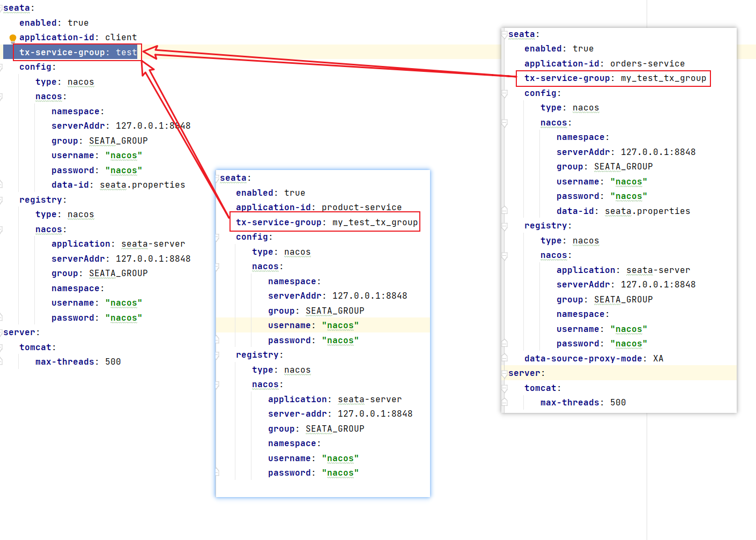Image resolution: width=756 pixels, height=540 pixels.
Task: Click server-addr: 127.0.0.1:8848 in product-service panel
Action: pyautogui.click(x=340, y=414)
